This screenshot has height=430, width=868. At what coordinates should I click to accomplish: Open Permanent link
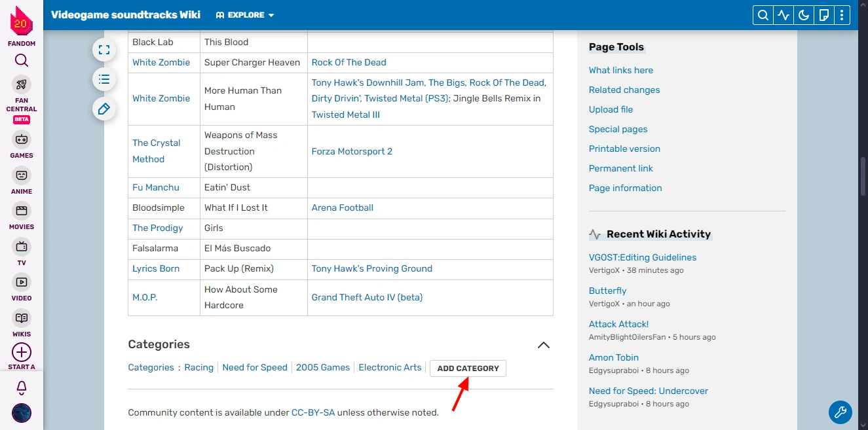(x=621, y=168)
